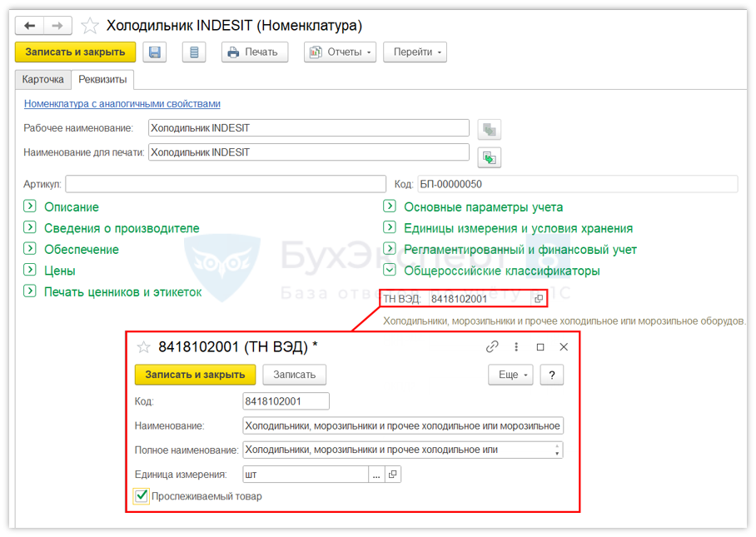
Task: Click the Печать button
Action: pyautogui.click(x=255, y=52)
